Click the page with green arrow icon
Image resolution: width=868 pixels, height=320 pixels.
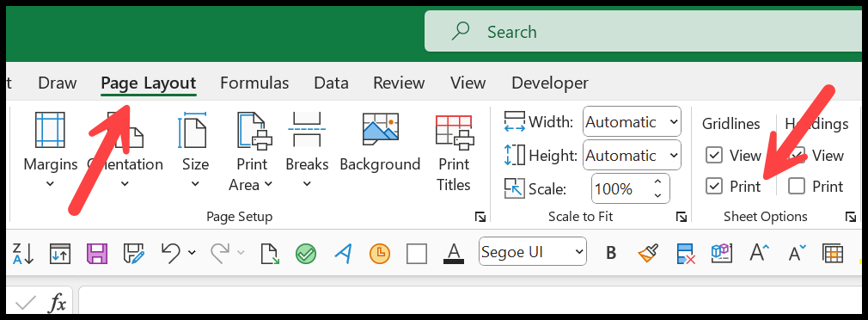270,254
